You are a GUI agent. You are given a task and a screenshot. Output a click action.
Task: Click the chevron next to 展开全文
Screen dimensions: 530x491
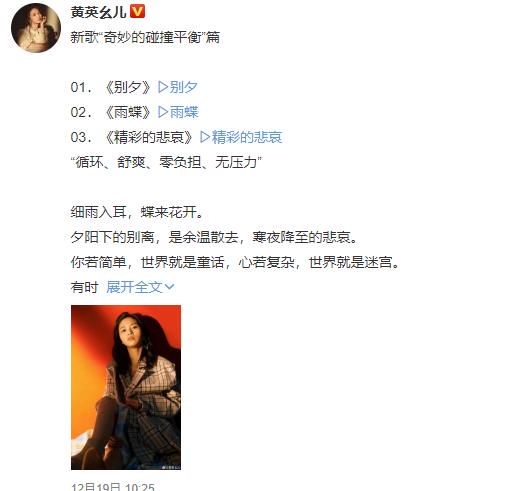[169, 287]
